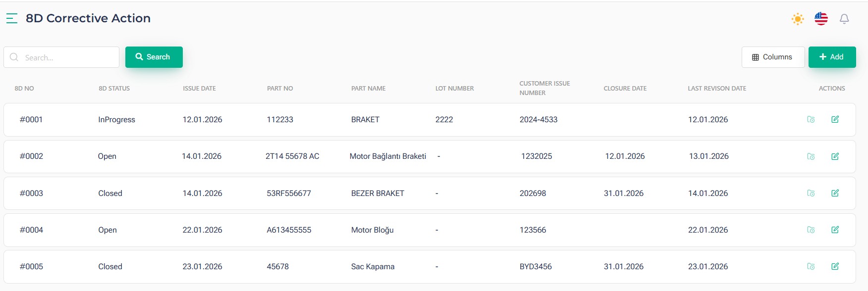
Task: Open the hamburger sidebar menu icon
Action: [12, 19]
